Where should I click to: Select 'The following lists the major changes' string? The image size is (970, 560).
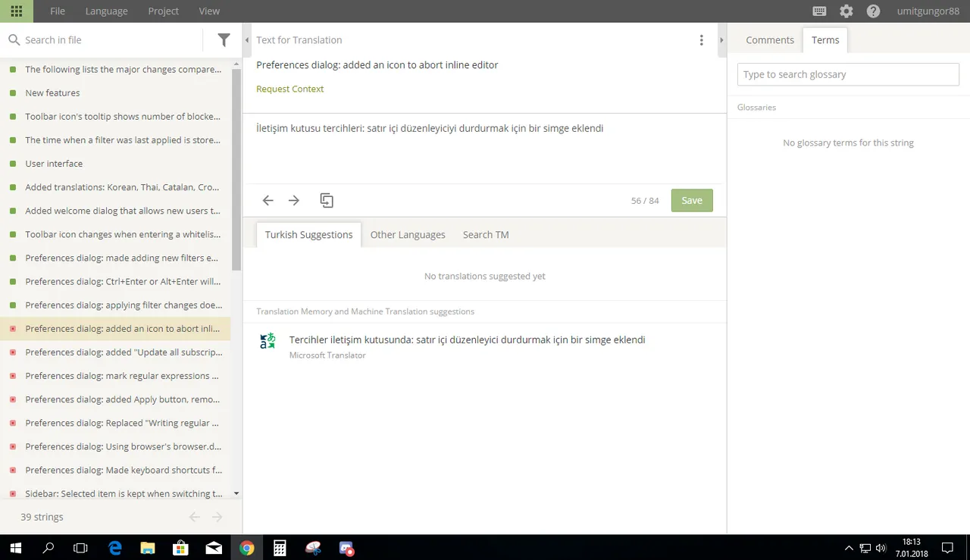tap(115, 70)
